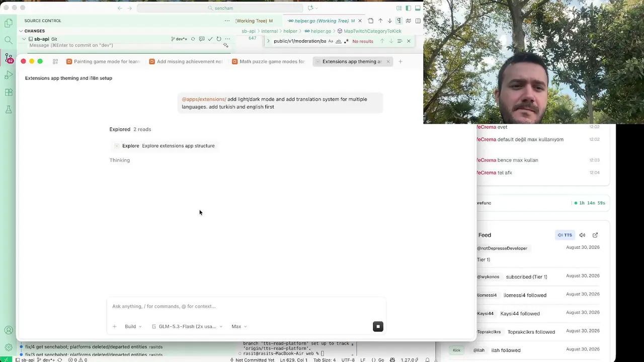
Task: Go to previous change in diff editor
Action: click(x=380, y=21)
